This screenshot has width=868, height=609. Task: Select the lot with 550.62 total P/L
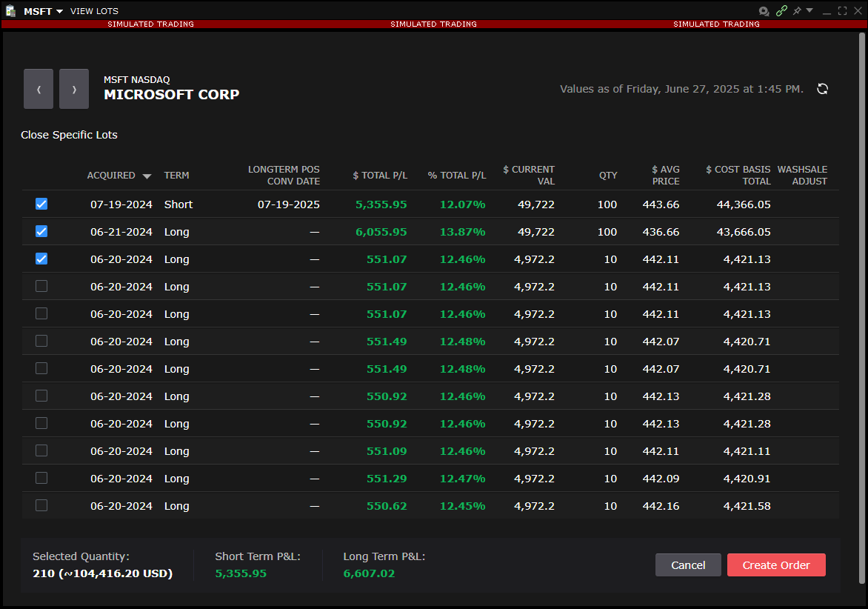point(41,505)
